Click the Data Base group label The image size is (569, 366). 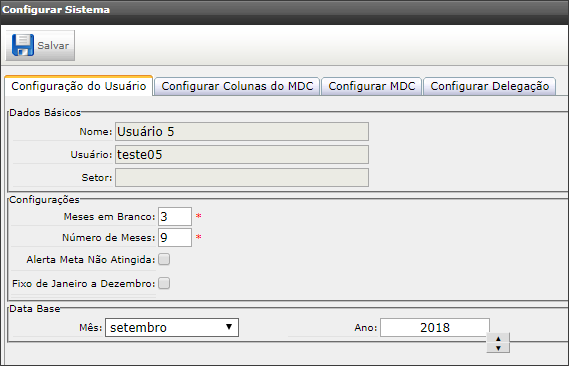(x=35, y=309)
